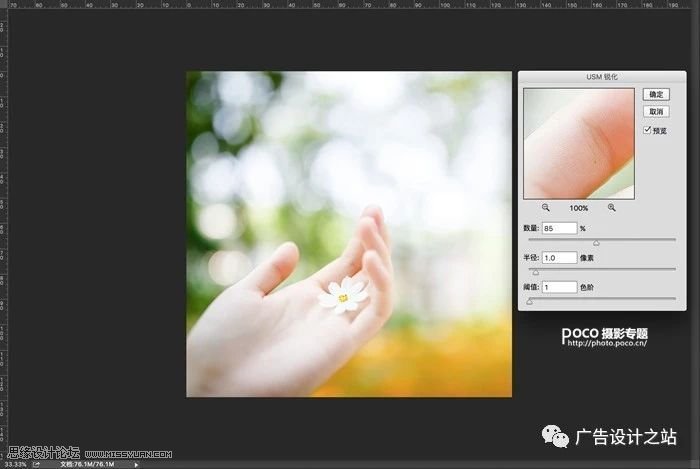Expand the status bar info arrow menu
This screenshot has height=469, width=700.
pyautogui.click(x=136, y=464)
